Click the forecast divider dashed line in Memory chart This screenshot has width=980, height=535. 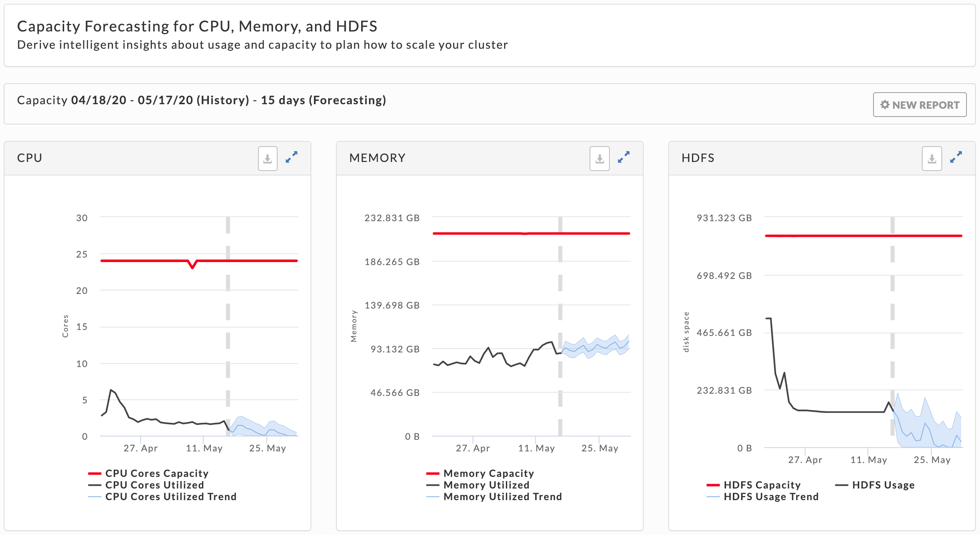click(x=560, y=312)
